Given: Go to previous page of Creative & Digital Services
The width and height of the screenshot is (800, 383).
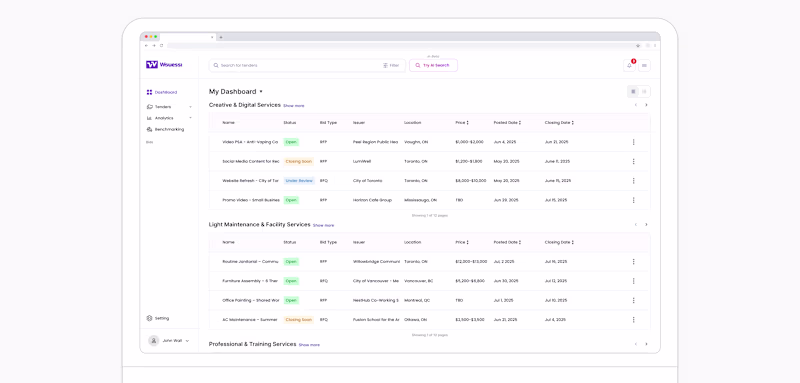Looking at the screenshot, I should [x=636, y=105].
